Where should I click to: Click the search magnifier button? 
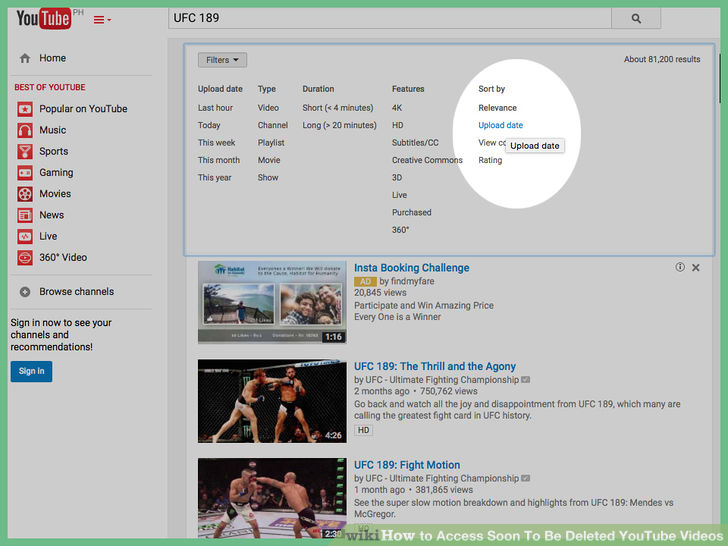pos(636,19)
